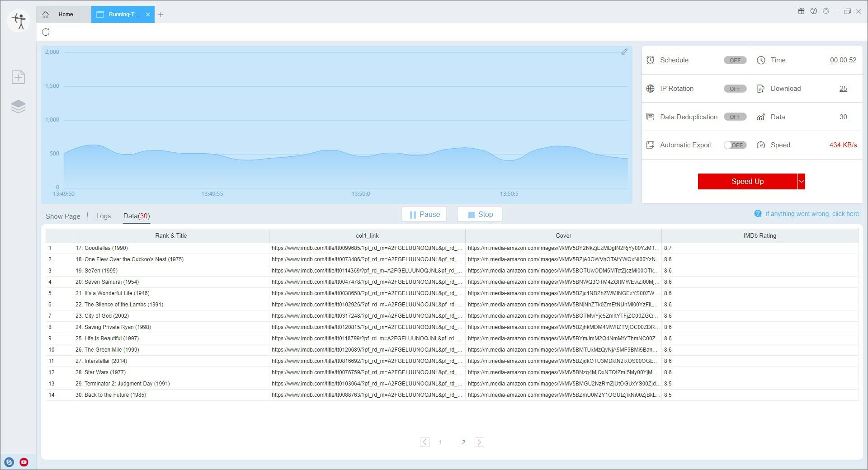The image size is (868, 470).
Task: Click the new task plus icon in sidebar
Action: 18,77
